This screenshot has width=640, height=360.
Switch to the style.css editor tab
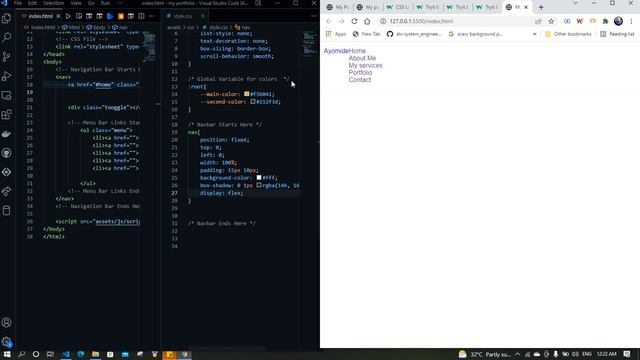[x=183, y=16]
